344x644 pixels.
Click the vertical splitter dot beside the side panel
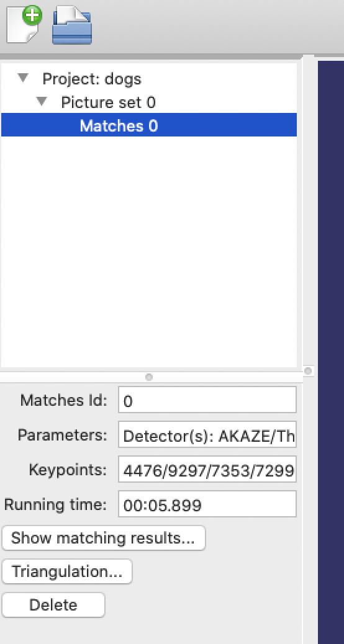click(x=308, y=371)
